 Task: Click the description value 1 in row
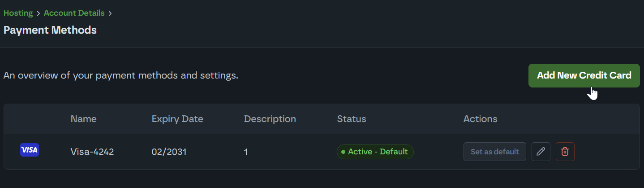246,152
